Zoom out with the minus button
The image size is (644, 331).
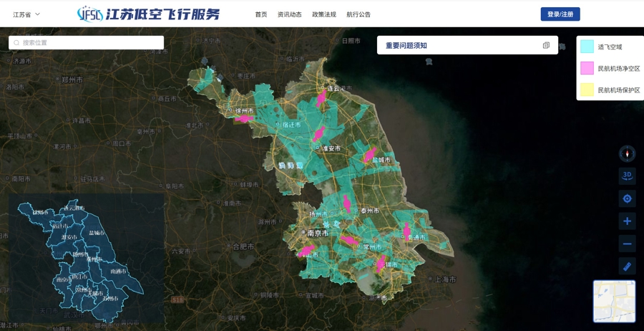(x=627, y=244)
